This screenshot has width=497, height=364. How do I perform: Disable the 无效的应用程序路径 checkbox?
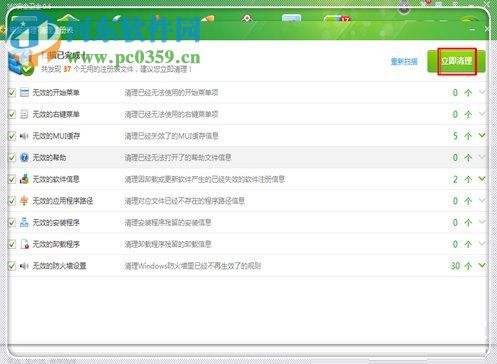12,201
